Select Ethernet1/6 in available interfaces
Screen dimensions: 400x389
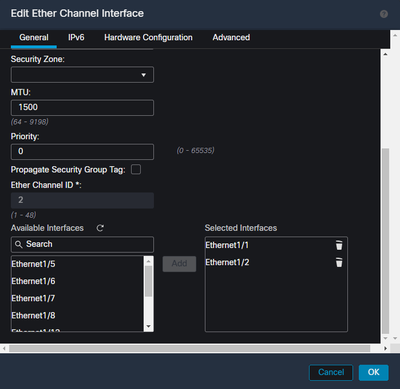coord(77,281)
